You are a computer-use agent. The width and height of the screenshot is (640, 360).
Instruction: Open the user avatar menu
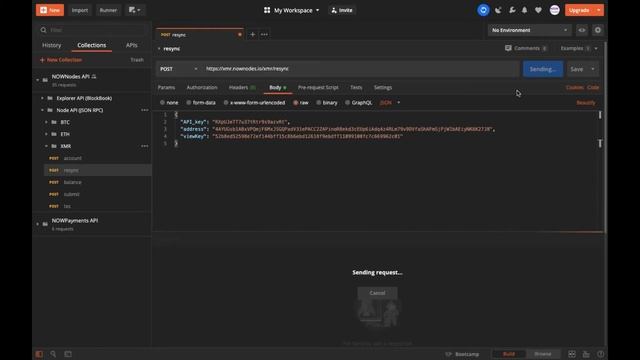click(x=554, y=10)
